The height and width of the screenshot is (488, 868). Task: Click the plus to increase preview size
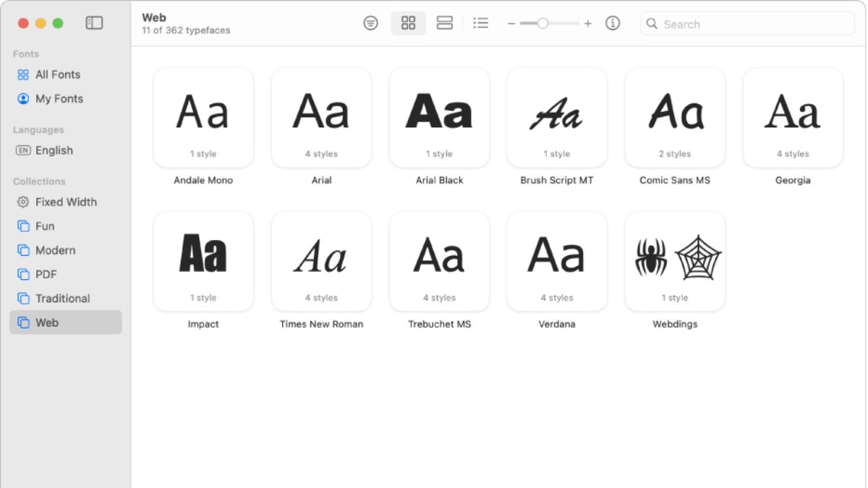(587, 24)
